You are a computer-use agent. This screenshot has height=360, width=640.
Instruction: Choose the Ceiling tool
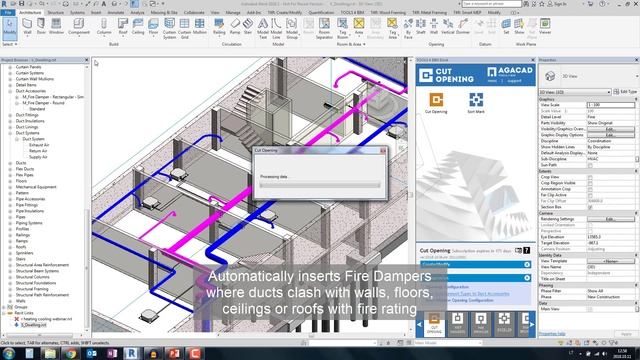click(138, 27)
